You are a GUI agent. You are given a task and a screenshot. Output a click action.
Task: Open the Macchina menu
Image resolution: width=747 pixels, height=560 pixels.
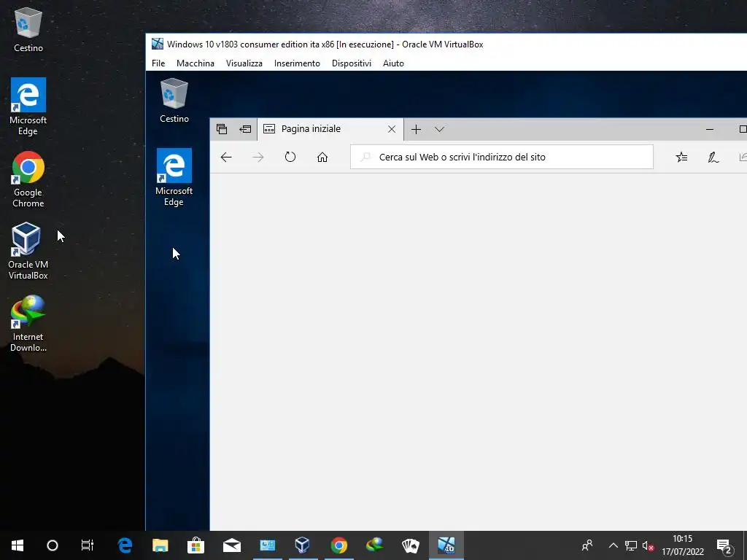(x=196, y=63)
